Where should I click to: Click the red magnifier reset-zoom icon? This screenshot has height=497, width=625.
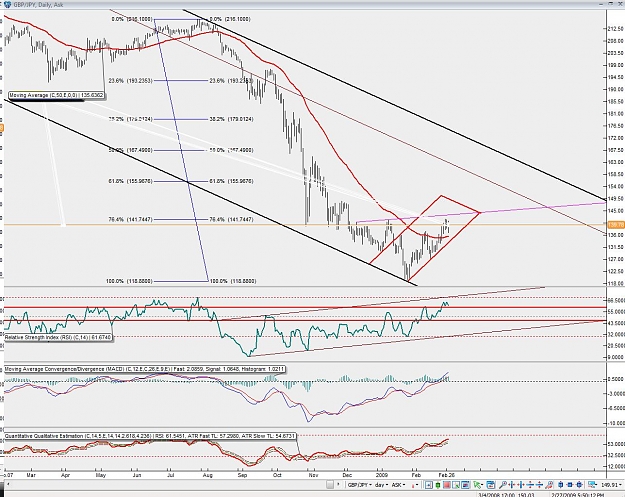[x=549, y=485]
